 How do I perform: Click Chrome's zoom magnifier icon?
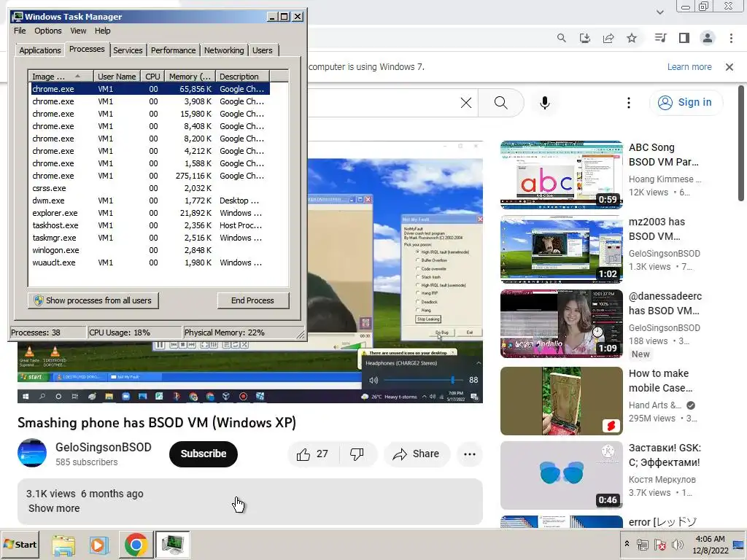[x=562, y=38]
